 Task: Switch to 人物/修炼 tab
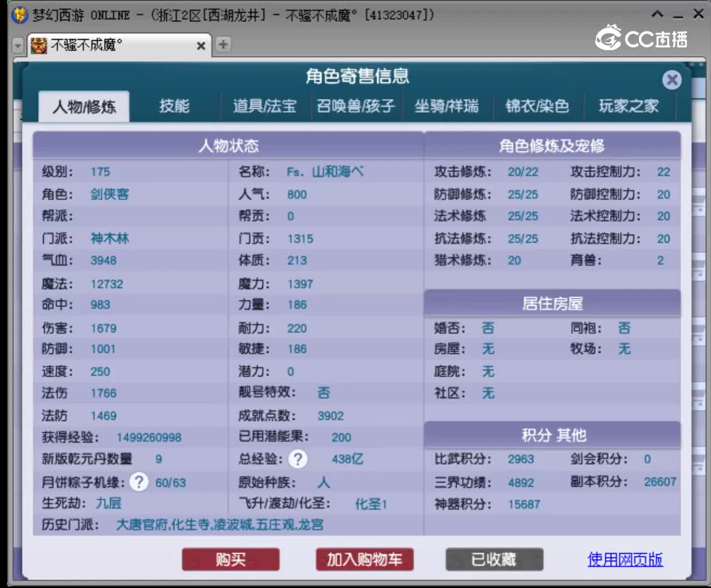(x=84, y=106)
